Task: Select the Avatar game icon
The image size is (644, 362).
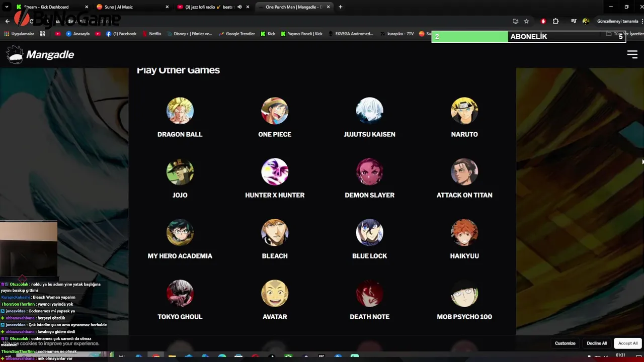Action: (x=275, y=293)
